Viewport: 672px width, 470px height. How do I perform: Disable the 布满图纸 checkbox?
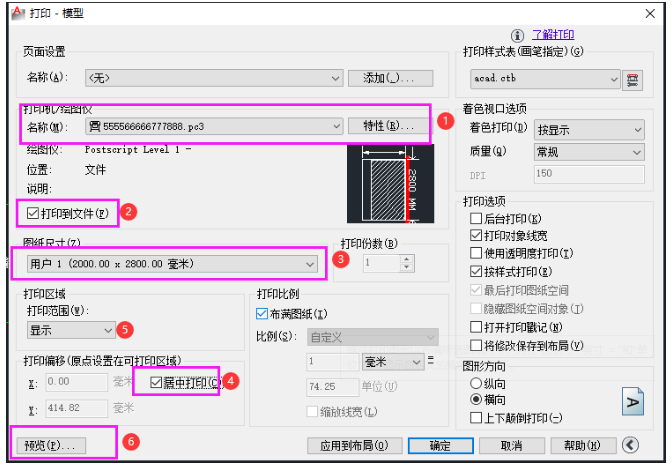pos(262,314)
